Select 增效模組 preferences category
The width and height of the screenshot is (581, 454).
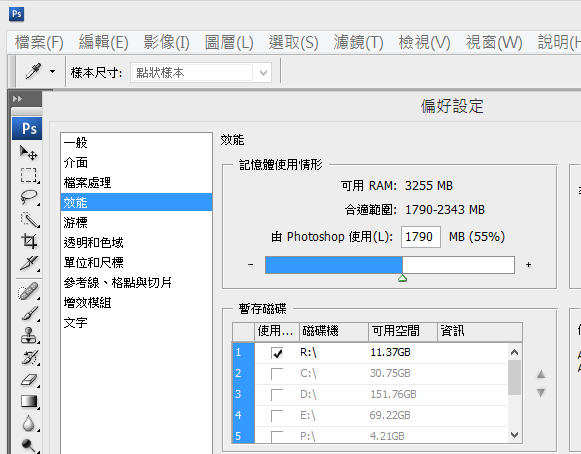136,302
